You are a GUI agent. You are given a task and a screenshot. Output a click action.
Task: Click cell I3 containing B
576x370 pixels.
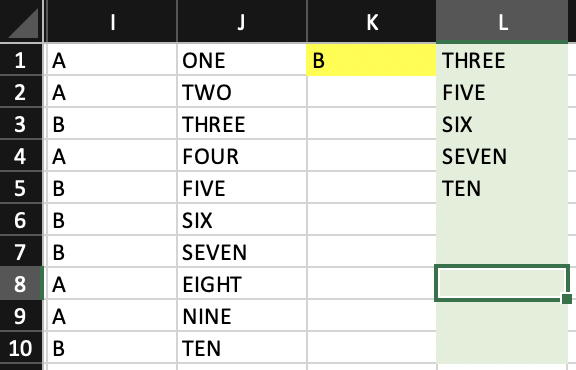[112, 124]
